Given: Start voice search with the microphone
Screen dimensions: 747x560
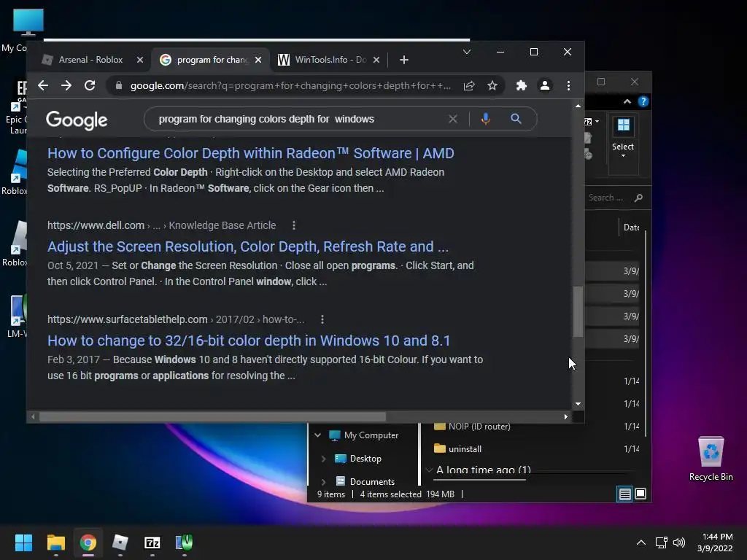Looking at the screenshot, I should pos(485,119).
